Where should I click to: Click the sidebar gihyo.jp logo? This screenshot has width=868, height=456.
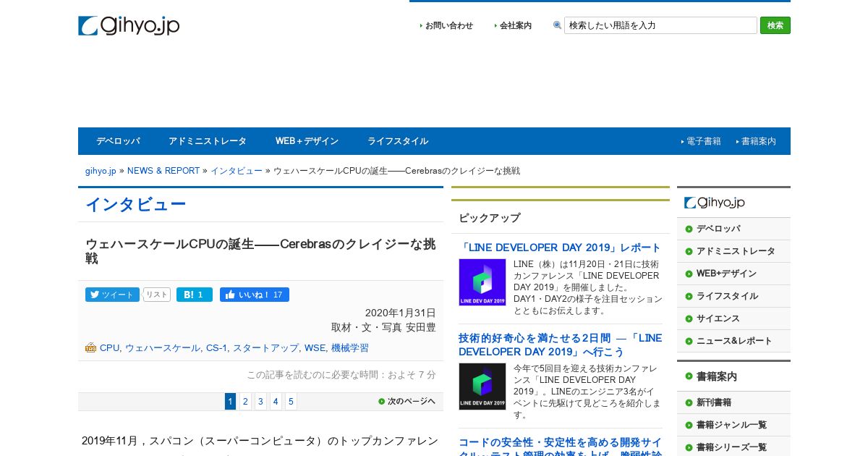point(714,203)
